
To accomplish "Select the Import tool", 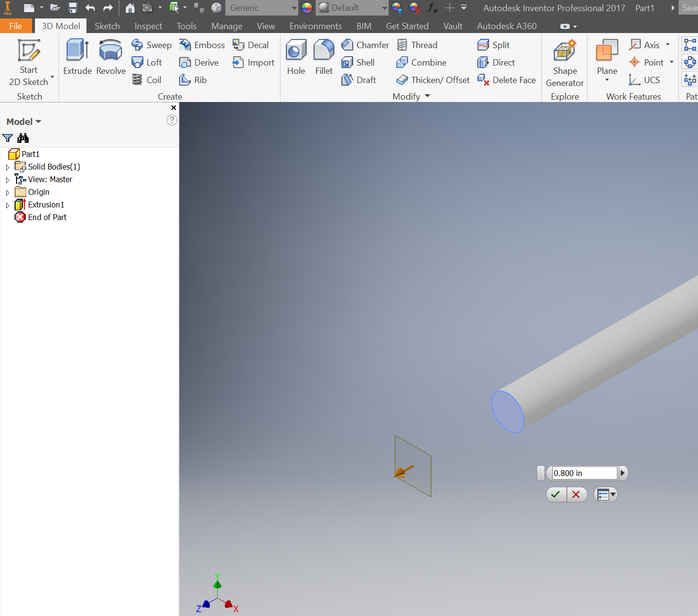I will pos(254,63).
